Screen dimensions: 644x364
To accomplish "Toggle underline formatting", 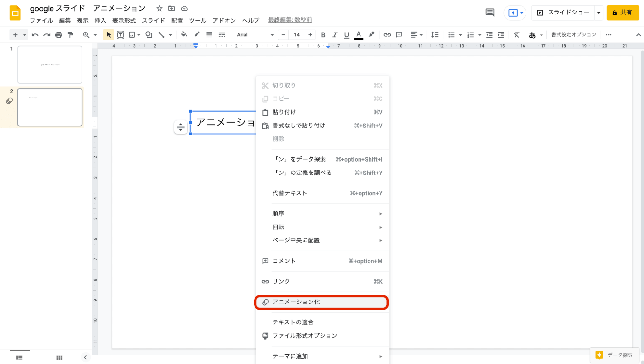I will click(347, 35).
